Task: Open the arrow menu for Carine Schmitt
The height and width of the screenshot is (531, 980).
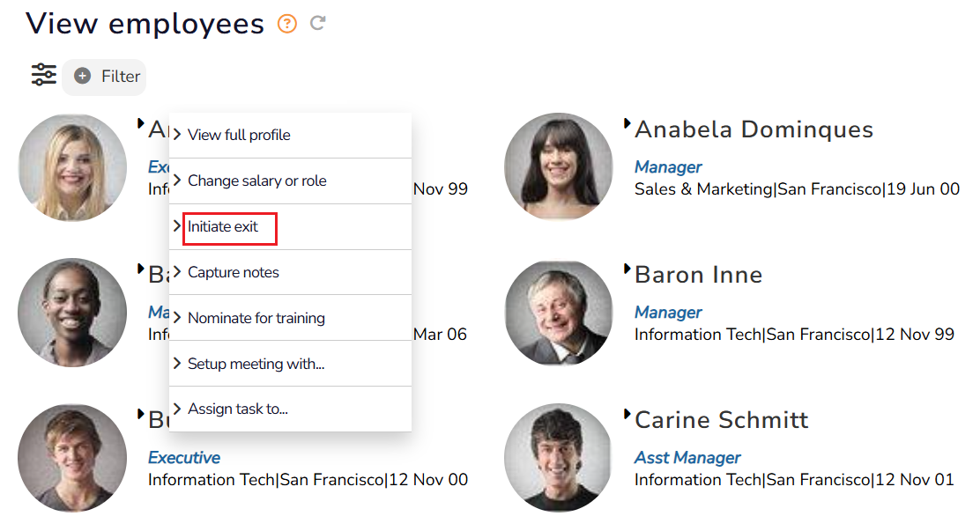Action: [x=627, y=414]
